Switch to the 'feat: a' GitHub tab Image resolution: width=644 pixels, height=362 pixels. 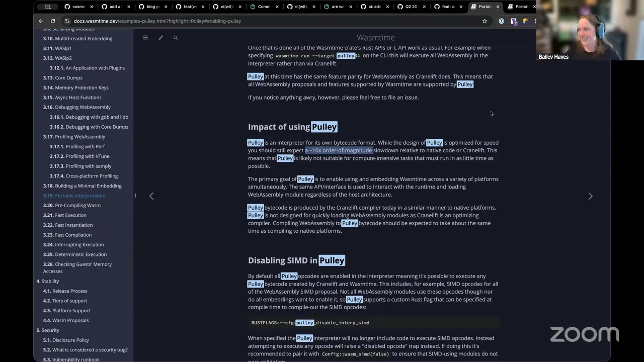coord(449,7)
